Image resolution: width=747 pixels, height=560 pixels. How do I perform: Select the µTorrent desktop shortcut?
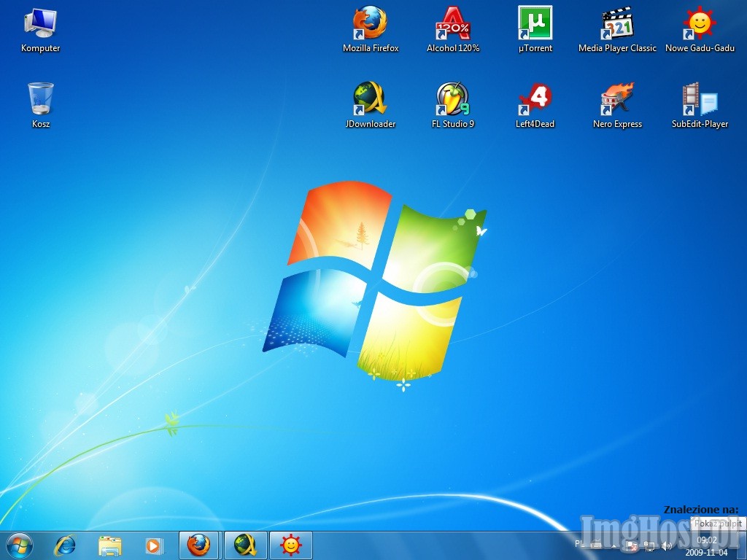pos(535,29)
